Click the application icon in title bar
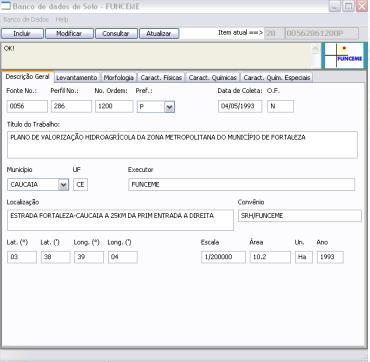Screen dimensions: 370x362 point(6,6)
